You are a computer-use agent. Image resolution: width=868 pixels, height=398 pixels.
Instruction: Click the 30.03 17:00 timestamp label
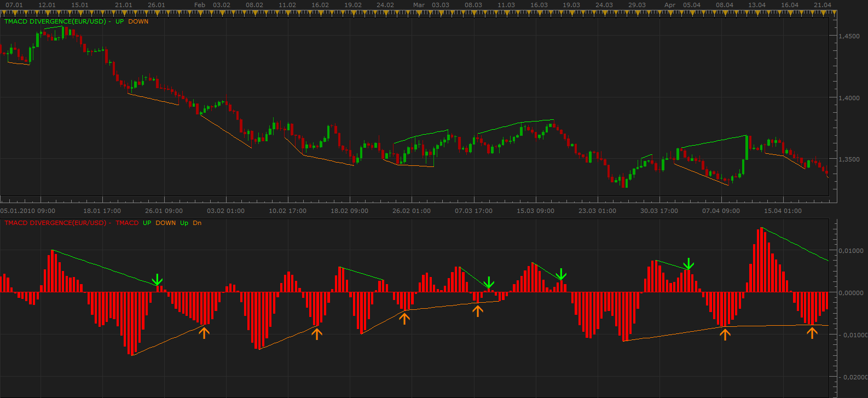coord(659,211)
